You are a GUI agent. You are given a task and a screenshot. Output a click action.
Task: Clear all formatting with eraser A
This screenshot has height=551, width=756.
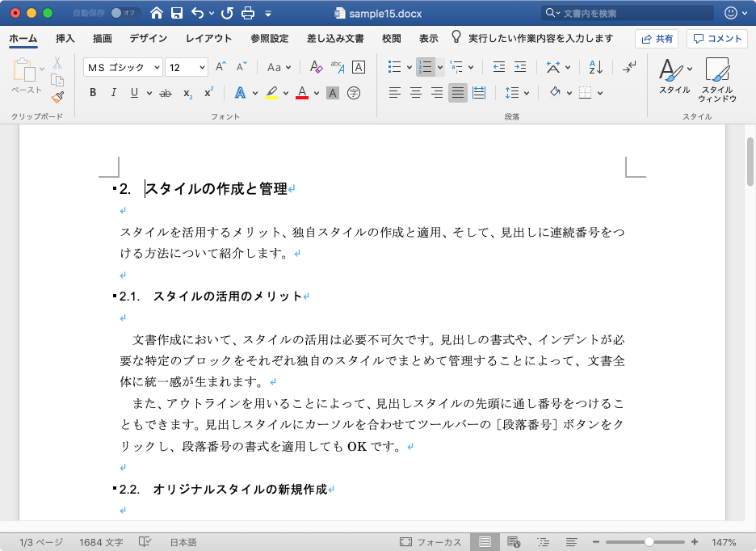(x=316, y=67)
